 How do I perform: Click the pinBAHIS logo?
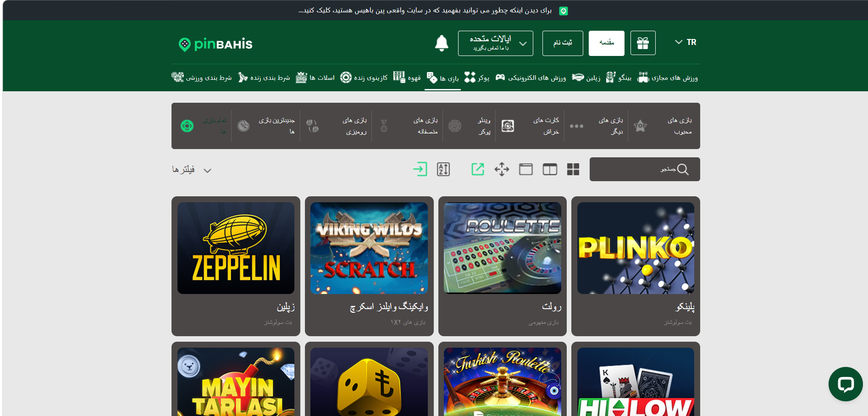216,44
